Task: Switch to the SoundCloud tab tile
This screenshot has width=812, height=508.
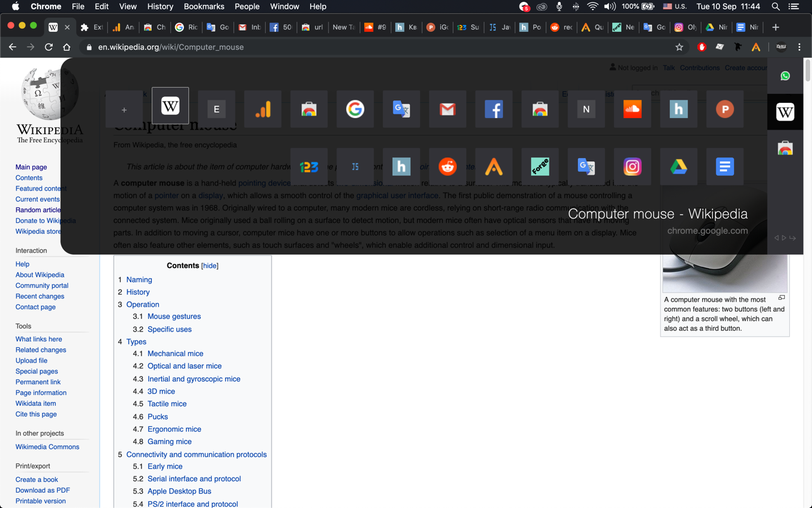Action: 632,109
